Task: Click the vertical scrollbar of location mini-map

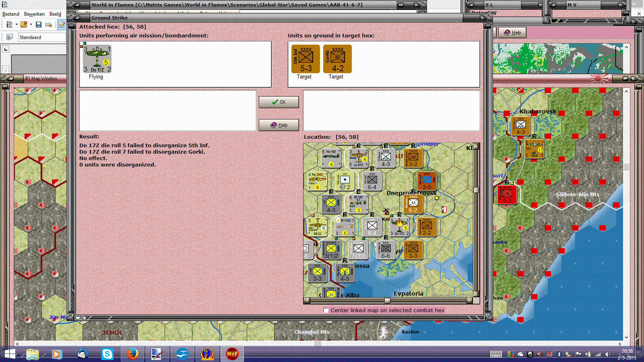Action: [476, 220]
